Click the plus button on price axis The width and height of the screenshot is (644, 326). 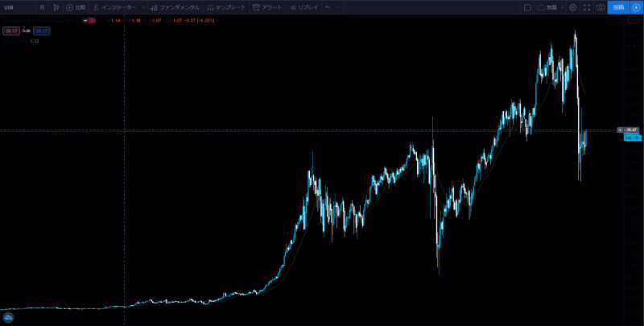tap(619, 130)
